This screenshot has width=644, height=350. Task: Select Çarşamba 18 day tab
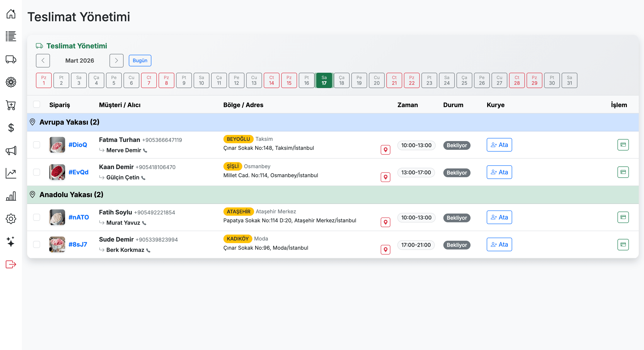341,80
